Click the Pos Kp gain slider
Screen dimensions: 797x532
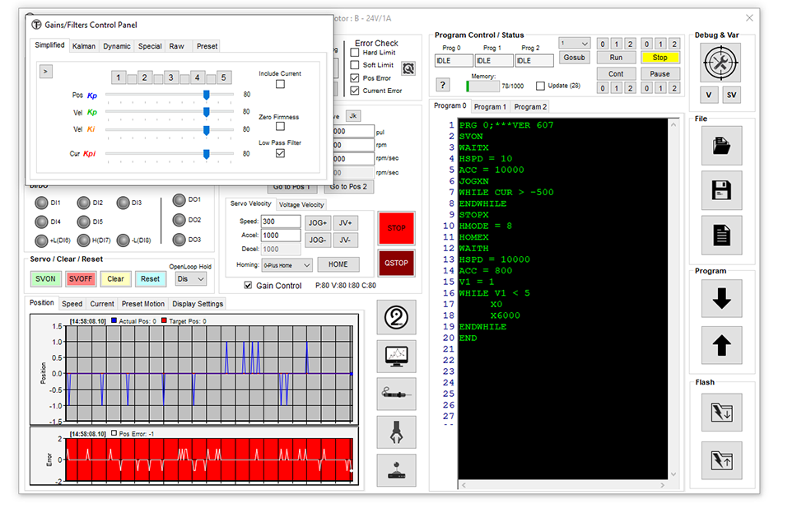tap(206, 95)
